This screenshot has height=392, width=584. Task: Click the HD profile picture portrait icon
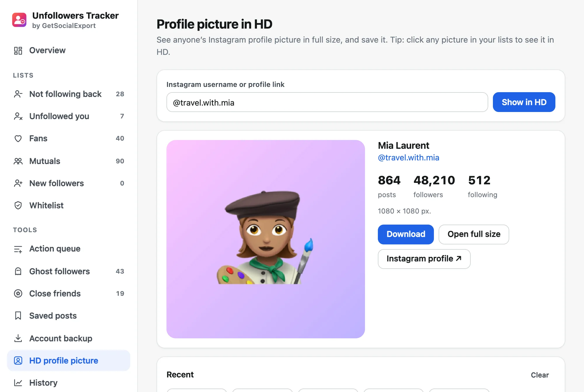(18, 360)
